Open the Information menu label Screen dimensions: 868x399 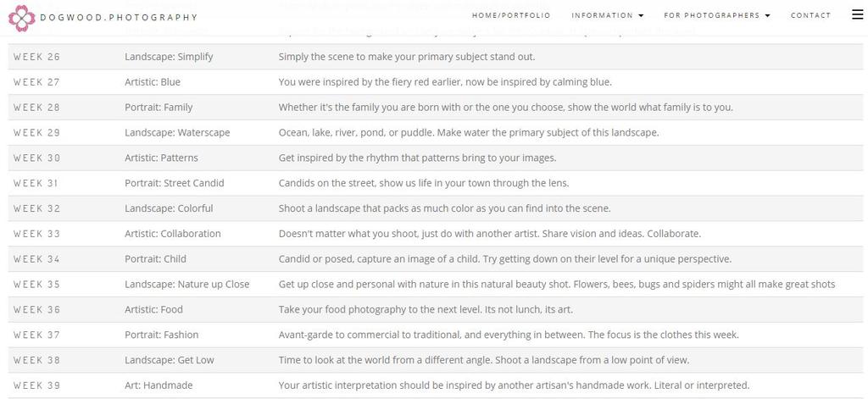point(603,15)
